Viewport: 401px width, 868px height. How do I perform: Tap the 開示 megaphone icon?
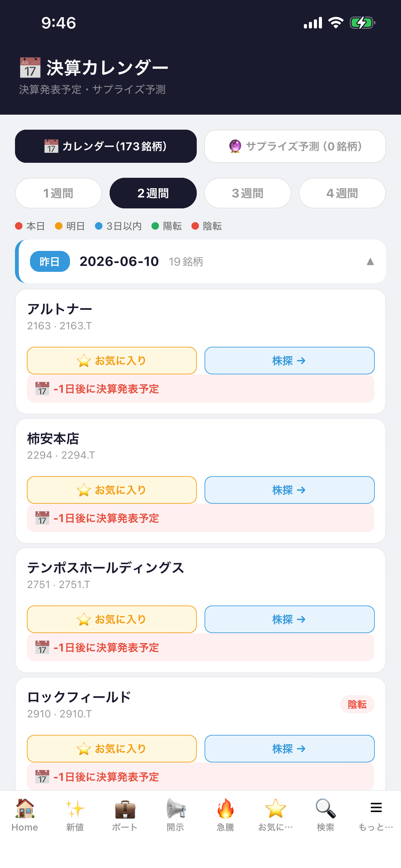(x=176, y=809)
